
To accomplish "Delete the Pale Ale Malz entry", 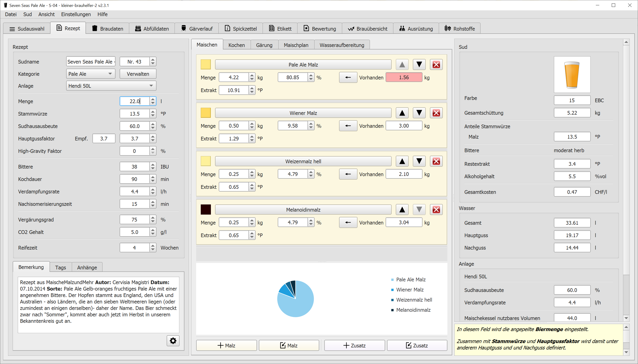I will click(x=436, y=65).
